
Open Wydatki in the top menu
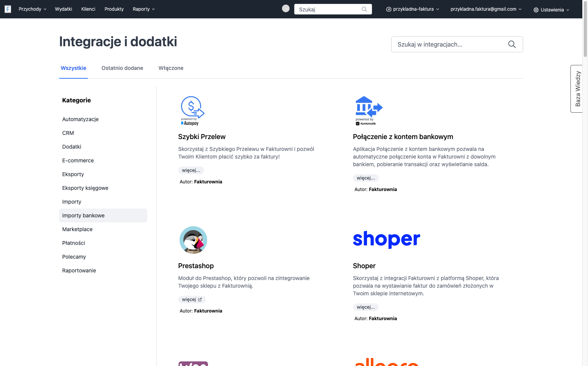click(63, 9)
